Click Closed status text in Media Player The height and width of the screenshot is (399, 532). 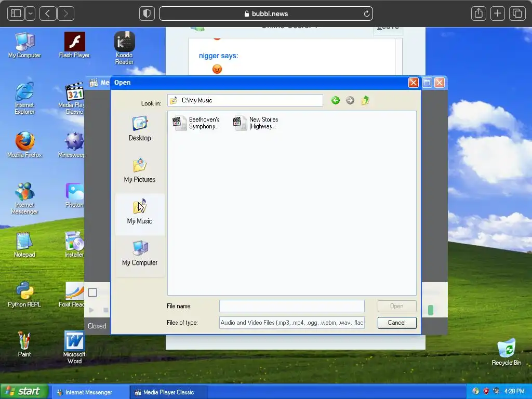97,326
